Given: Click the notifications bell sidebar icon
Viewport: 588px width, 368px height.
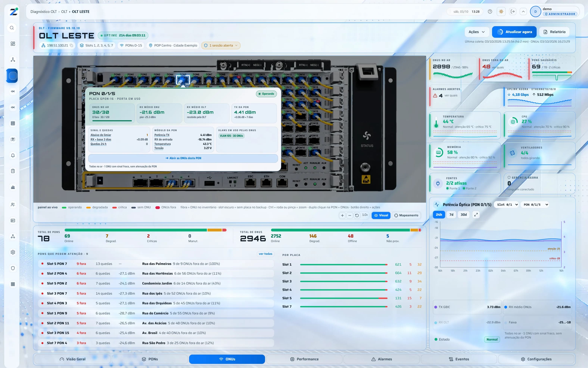Looking at the screenshot, I should (13, 155).
